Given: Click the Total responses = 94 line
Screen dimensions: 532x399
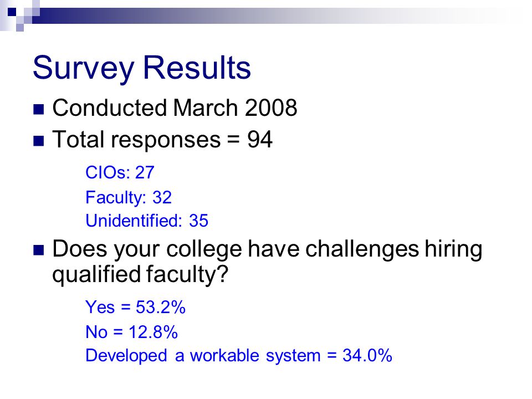Looking at the screenshot, I should [162, 140].
